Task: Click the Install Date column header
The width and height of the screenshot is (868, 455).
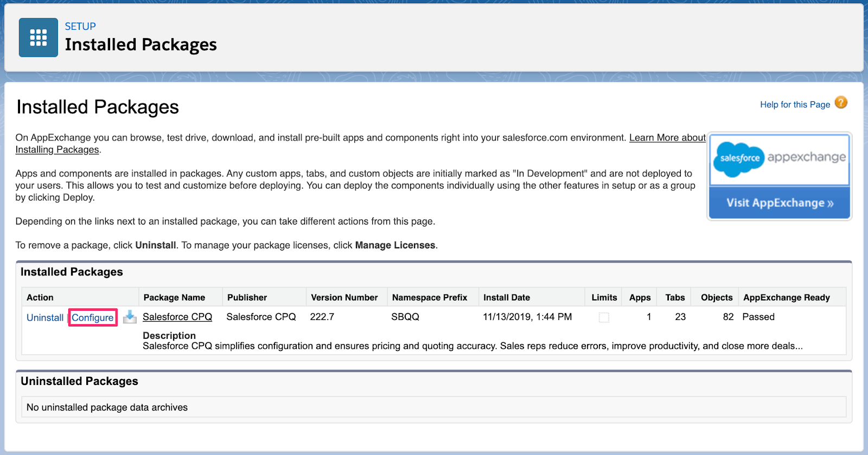Action: point(507,297)
